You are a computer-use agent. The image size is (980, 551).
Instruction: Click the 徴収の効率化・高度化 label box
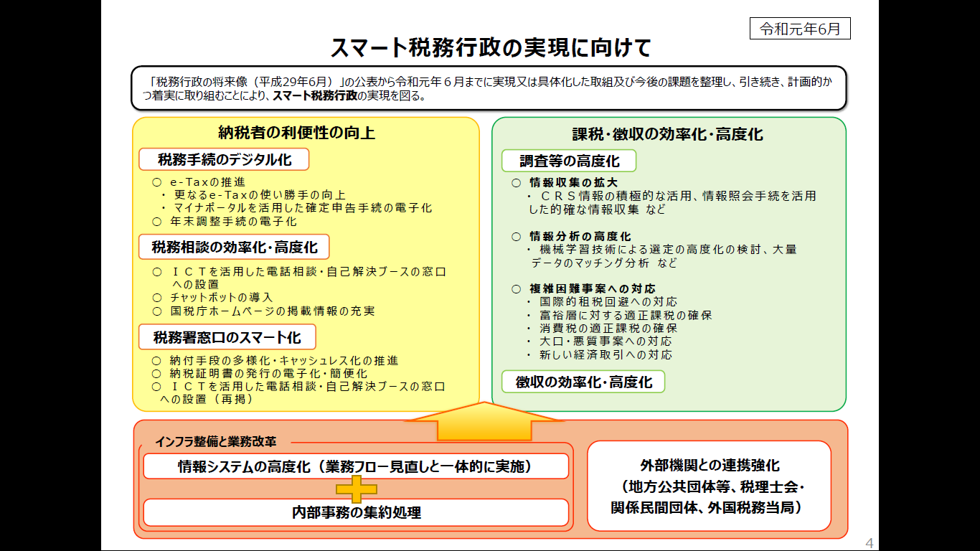pyautogui.click(x=583, y=382)
